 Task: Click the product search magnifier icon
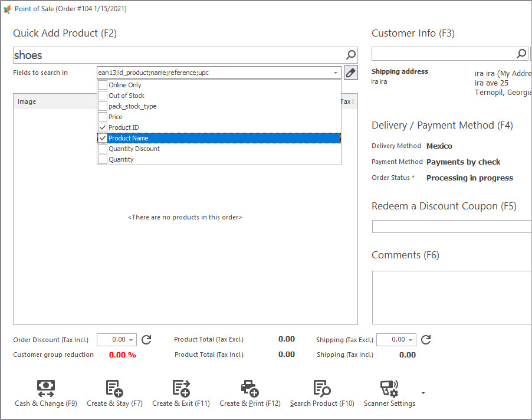351,55
